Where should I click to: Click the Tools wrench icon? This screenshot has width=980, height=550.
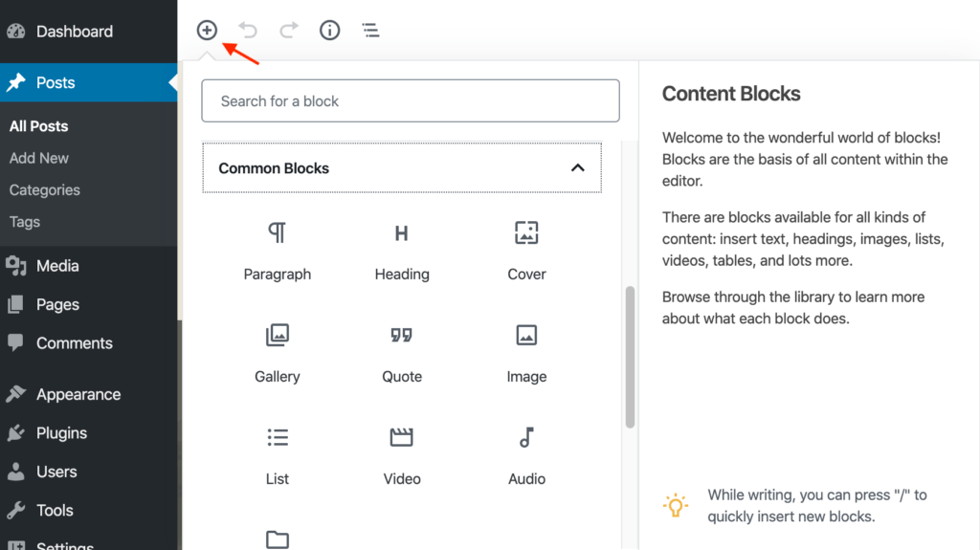[16, 510]
